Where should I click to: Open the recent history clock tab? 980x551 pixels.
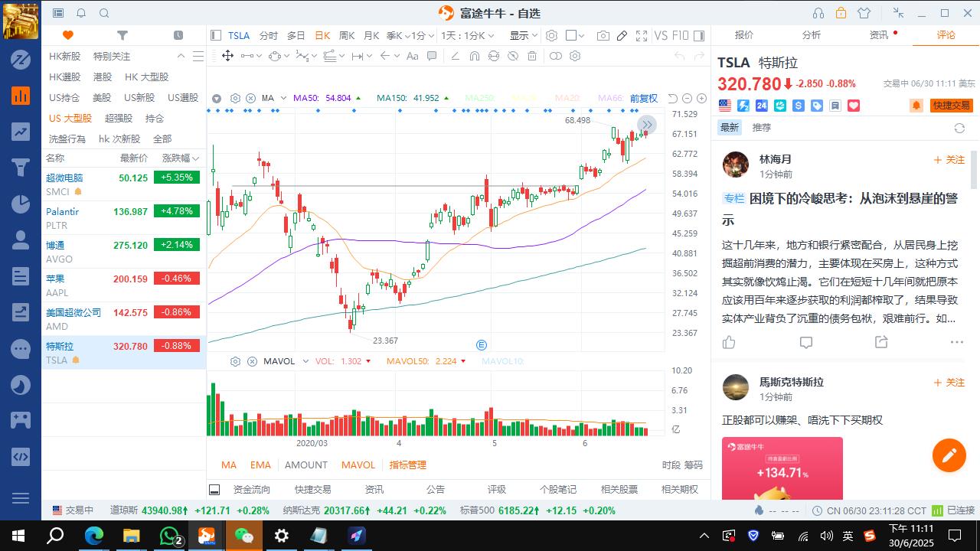tap(178, 35)
